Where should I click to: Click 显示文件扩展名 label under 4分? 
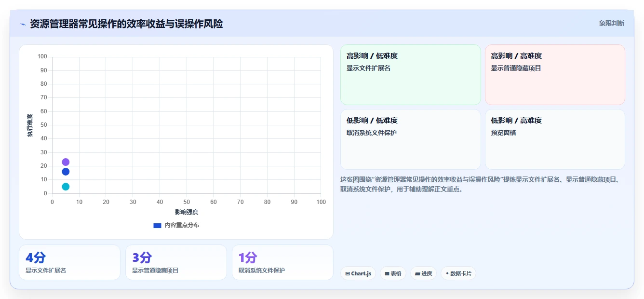click(46, 271)
